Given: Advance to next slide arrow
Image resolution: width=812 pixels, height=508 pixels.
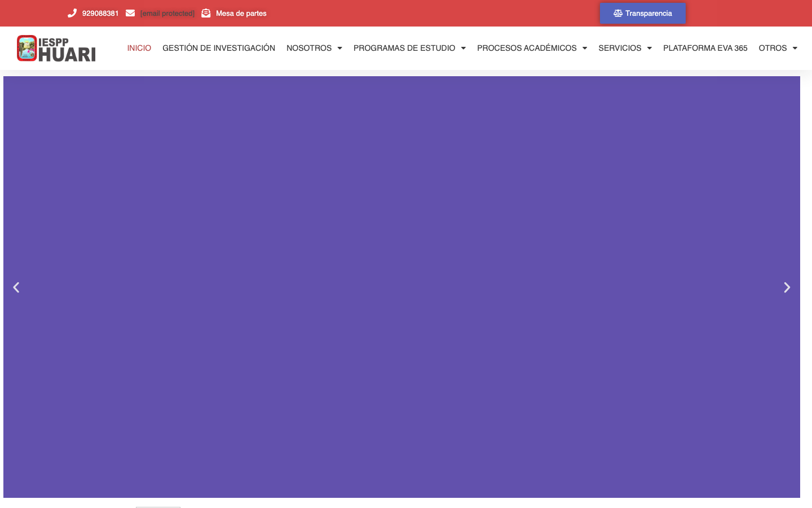Looking at the screenshot, I should coord(787,287).
